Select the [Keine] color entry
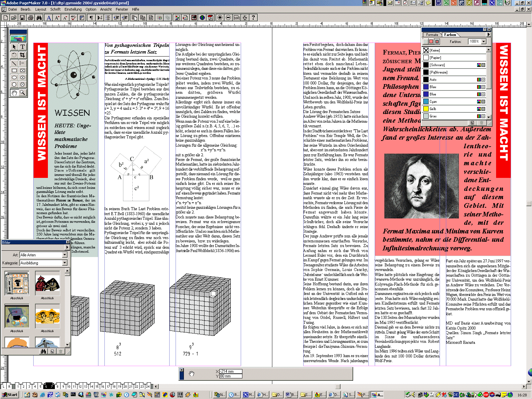The image size is (532, 399). coord(454,50)
